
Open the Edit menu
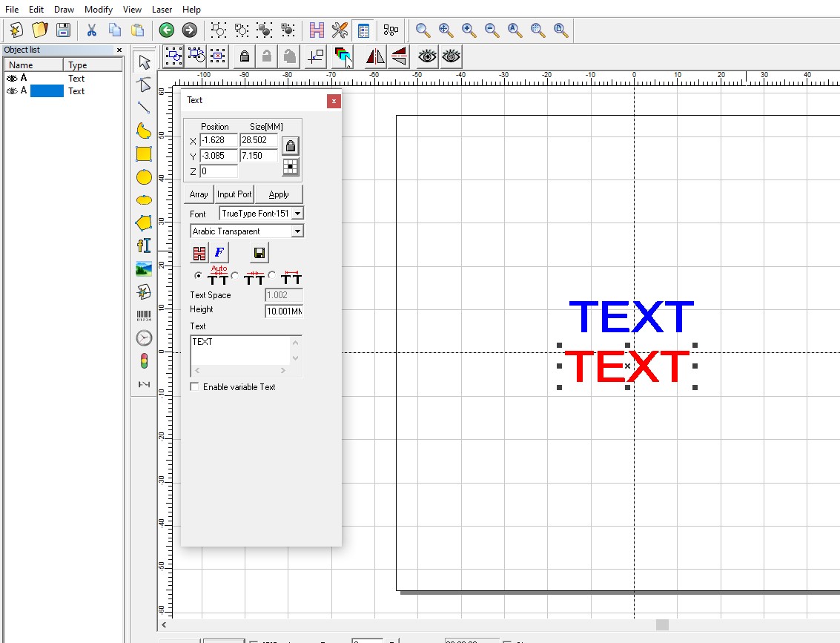click(36, 9)
